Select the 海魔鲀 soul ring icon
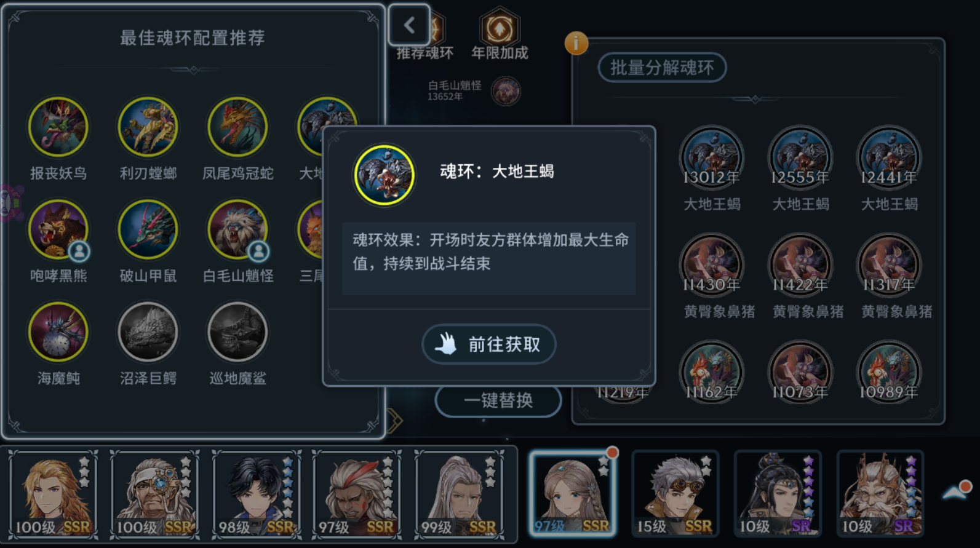Screen dimensions: 980x548 click(58, 332)
